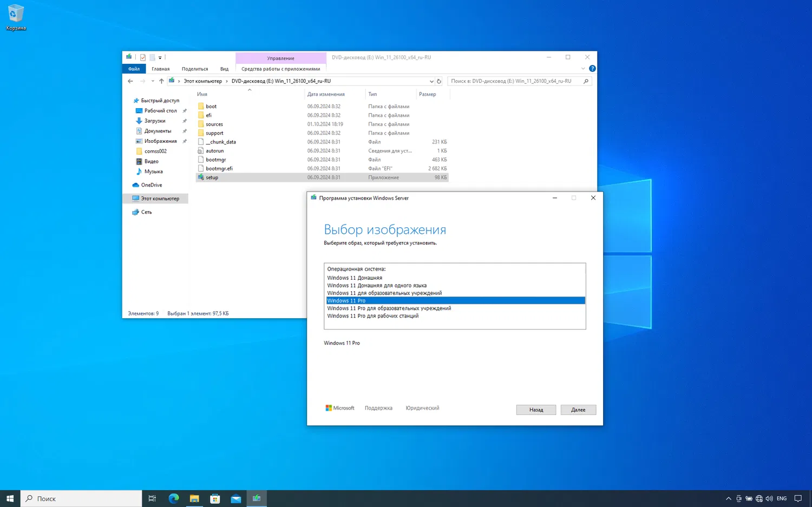The width and height of the screenshot is (812, 507).
Task: Click the taskbar Поиск search box
Action: pyautogui.click(x=81, y=498)
